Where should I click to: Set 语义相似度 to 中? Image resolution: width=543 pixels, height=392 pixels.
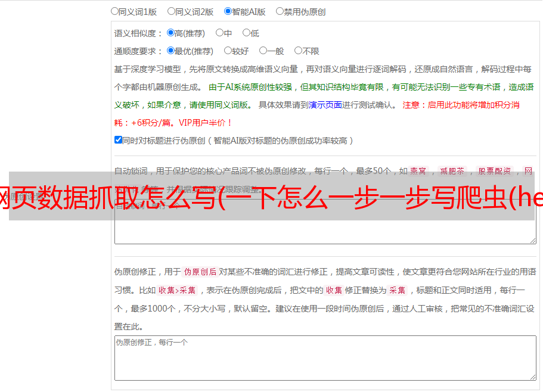point(219,33)
